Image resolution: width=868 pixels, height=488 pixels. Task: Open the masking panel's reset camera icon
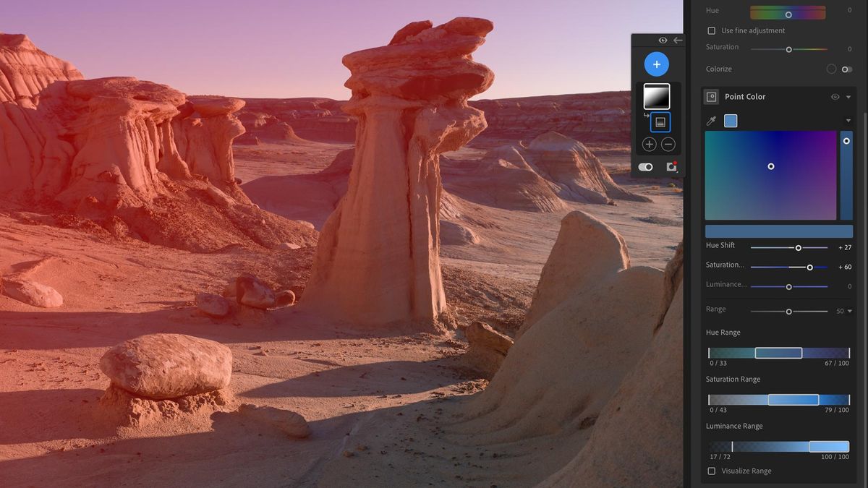click(x=672, y=166)
